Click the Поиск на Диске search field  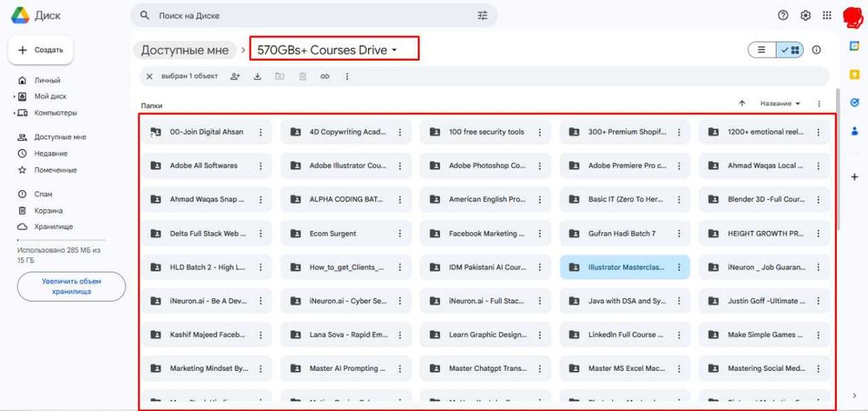[314, 16]
